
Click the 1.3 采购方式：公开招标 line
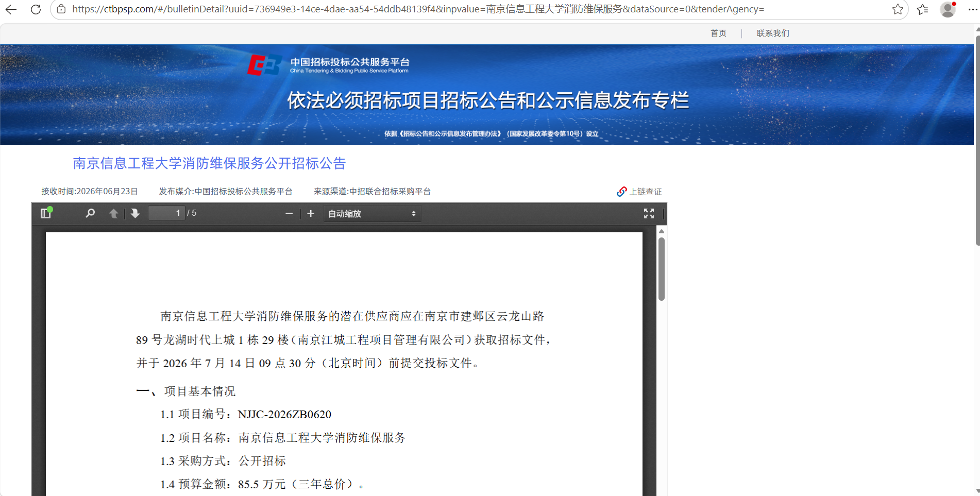223,461
